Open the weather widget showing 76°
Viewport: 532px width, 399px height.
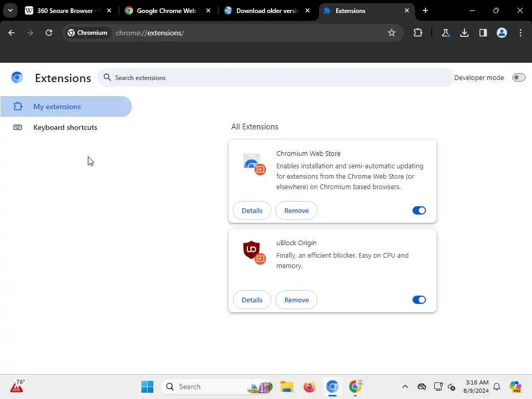click(x=17, y=386)
